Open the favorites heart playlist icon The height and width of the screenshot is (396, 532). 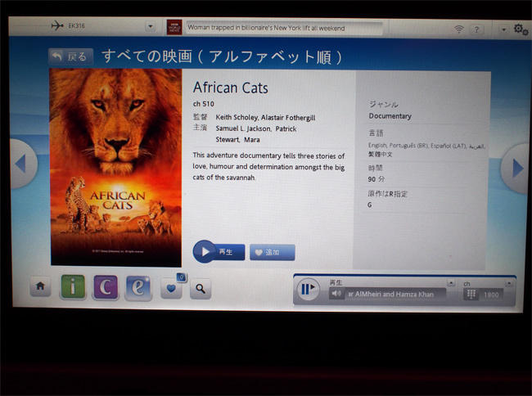tap(171, 289)
